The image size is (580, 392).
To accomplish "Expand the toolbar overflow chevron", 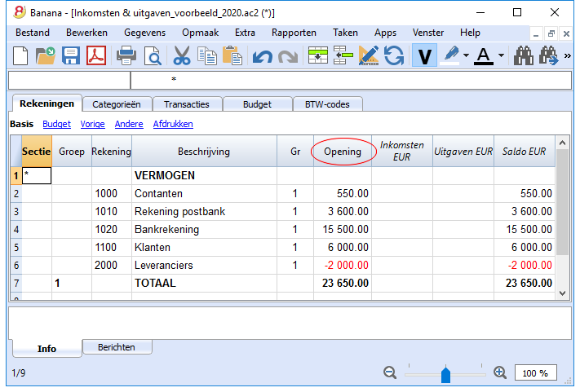I will click(567, 55).
